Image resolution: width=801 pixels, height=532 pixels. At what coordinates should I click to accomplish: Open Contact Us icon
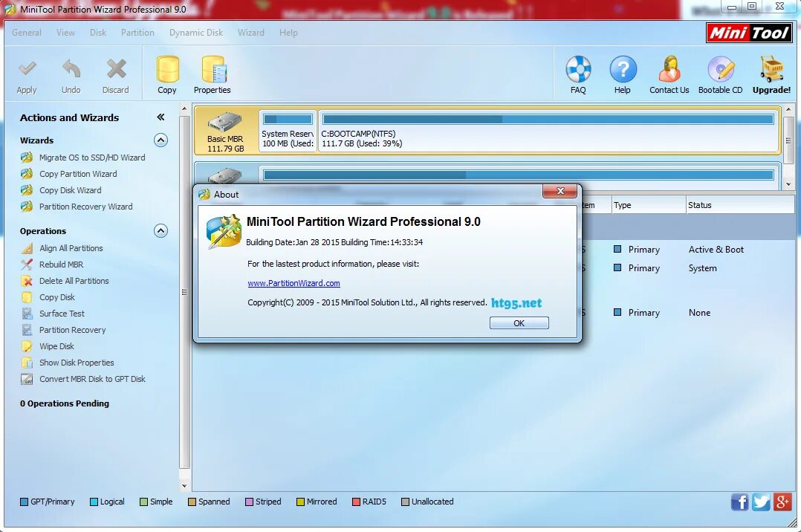coord(669,69)
